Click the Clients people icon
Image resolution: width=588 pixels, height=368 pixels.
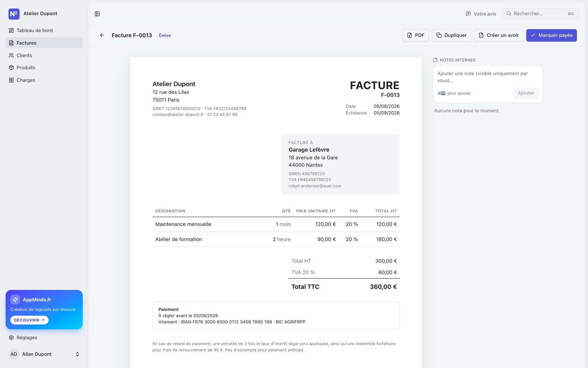coord(11,55)
